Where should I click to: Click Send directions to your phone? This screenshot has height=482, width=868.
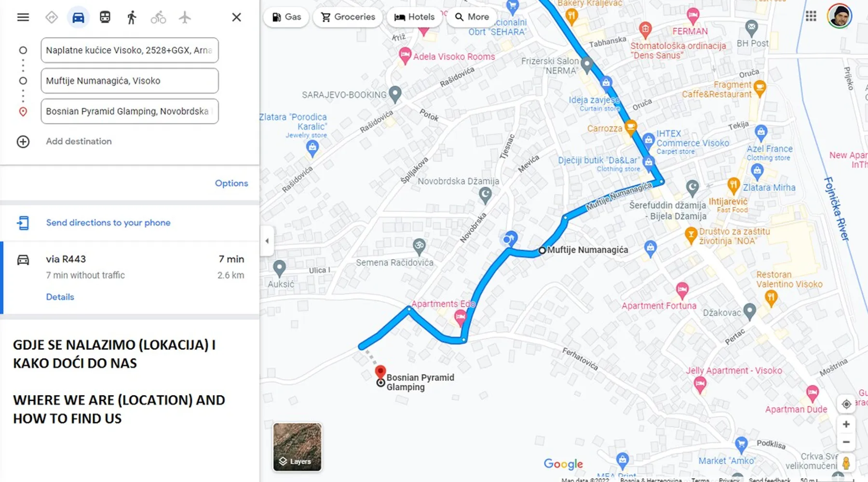tap(108, 223)
